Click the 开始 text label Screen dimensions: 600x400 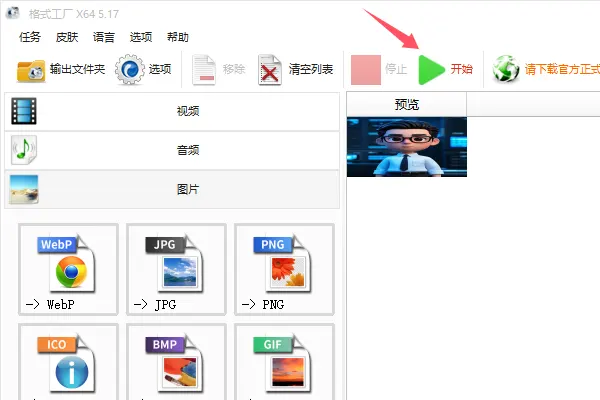[x=461, y=69]
